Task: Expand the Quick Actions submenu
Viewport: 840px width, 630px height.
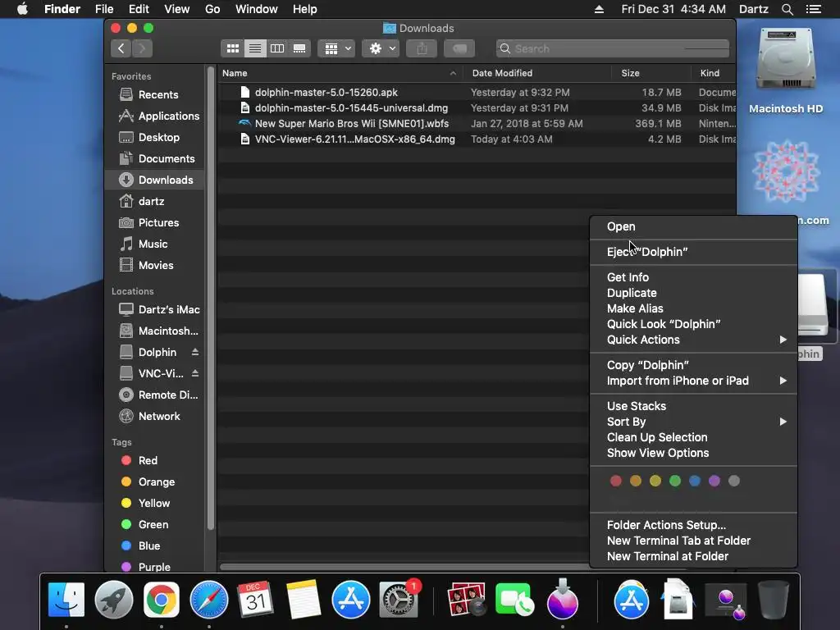Action: pyautogui.click(x=693, y=340)
